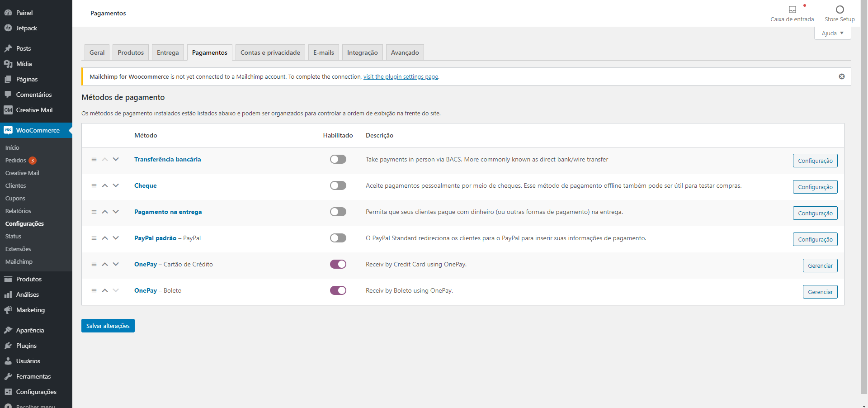The image size is (868, 408).
Task: Switch to the Geral tab
Action: 97,52
